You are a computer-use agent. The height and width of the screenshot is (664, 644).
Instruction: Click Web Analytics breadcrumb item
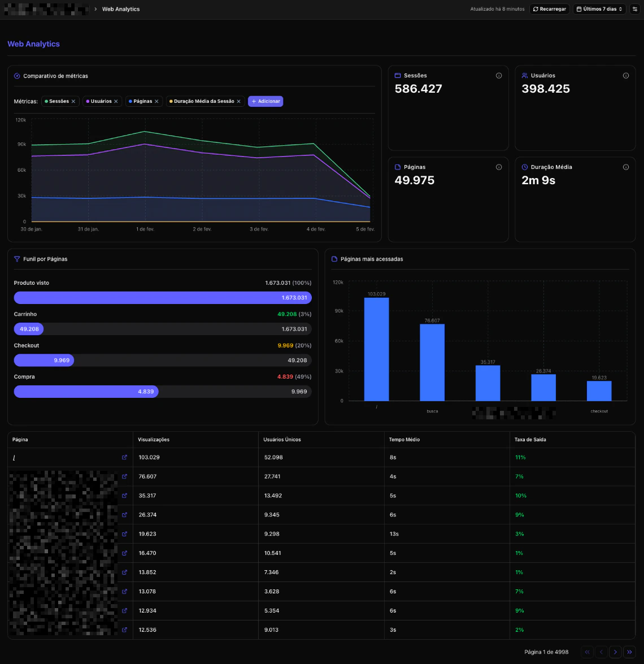[x=121, y=9]
